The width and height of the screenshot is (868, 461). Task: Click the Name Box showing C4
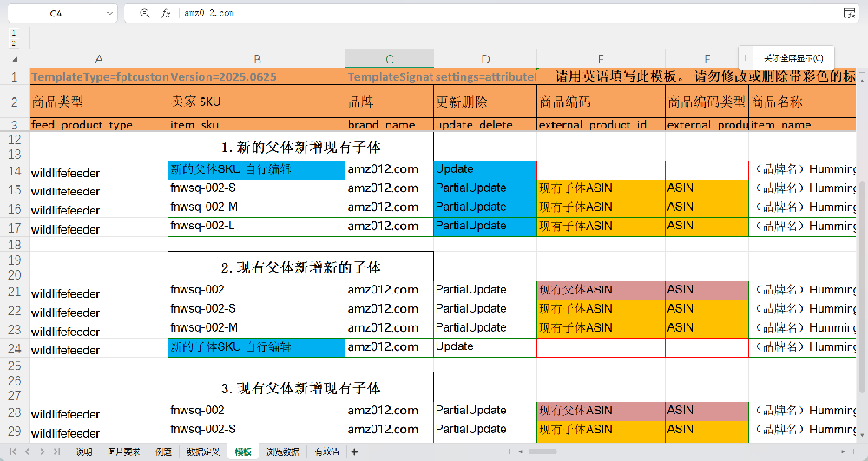point(55,14)
